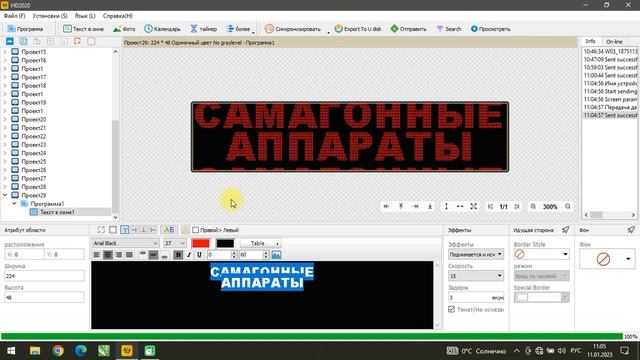
Task: Enable the Правой> Левый checkbox
Action: coord(196,230)
